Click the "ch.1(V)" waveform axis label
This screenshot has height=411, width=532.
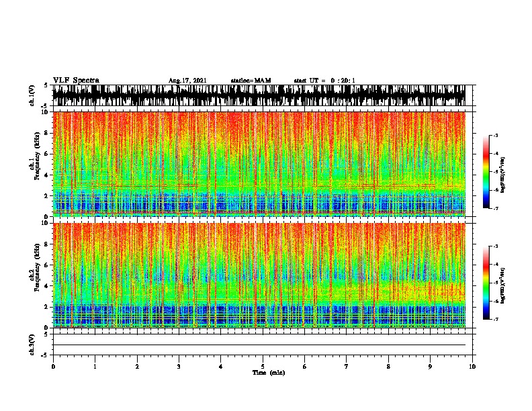click(x=32, y=95)
